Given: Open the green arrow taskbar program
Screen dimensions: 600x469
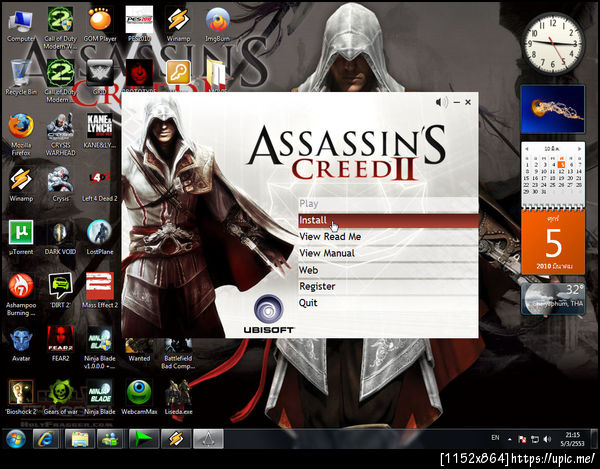Looking at the screenshot, I should pos(144,439).
